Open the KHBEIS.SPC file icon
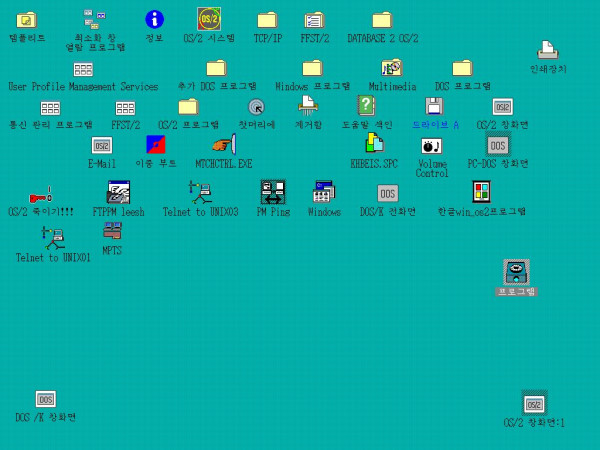This screenshot has width=600, height=450. [x=374, y=146]
